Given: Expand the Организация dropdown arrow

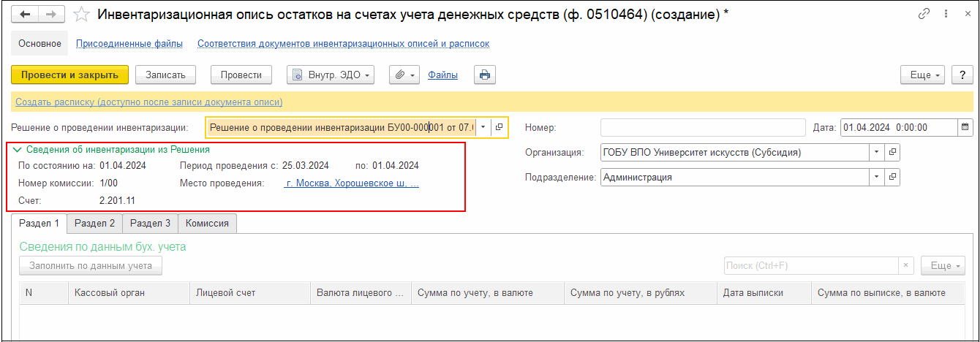Looking at the screenshot, I should [877, 152].
